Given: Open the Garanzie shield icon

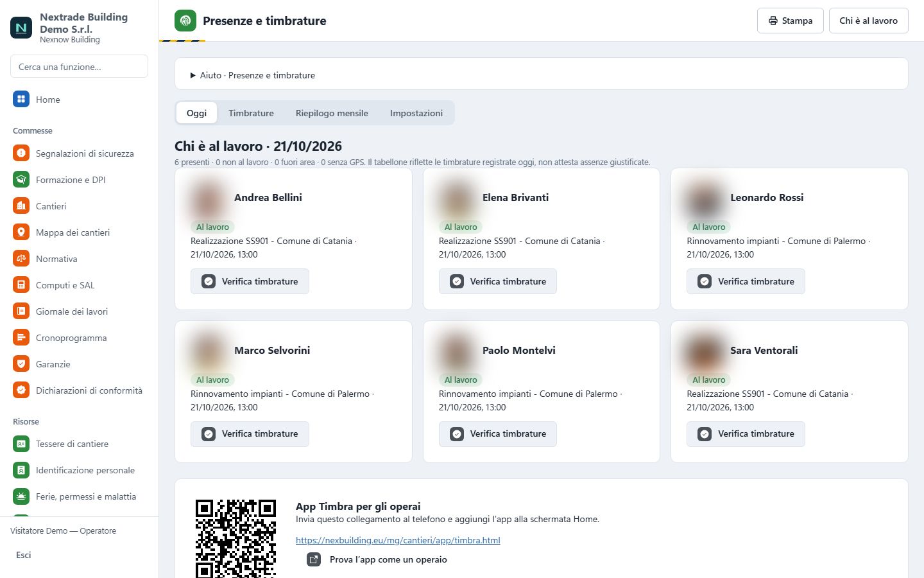Looking at the screenshot, I should click(x=21, y=364).
